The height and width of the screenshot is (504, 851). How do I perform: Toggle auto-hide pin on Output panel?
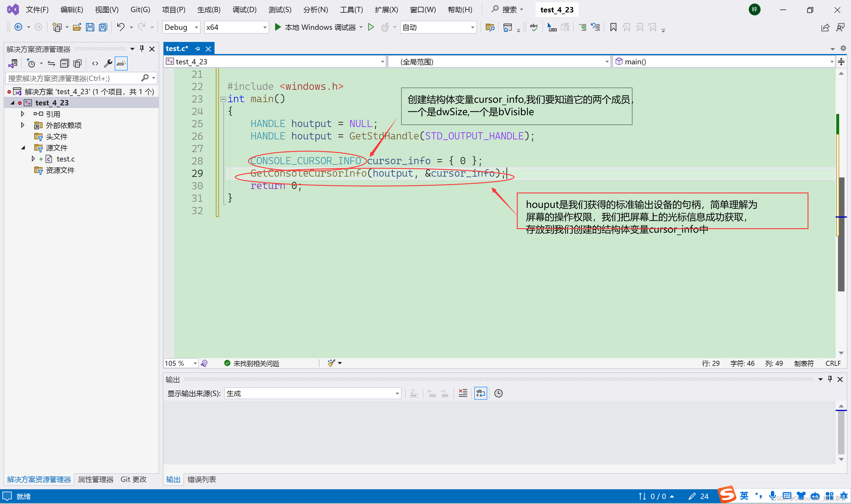(x=830, y=379)
